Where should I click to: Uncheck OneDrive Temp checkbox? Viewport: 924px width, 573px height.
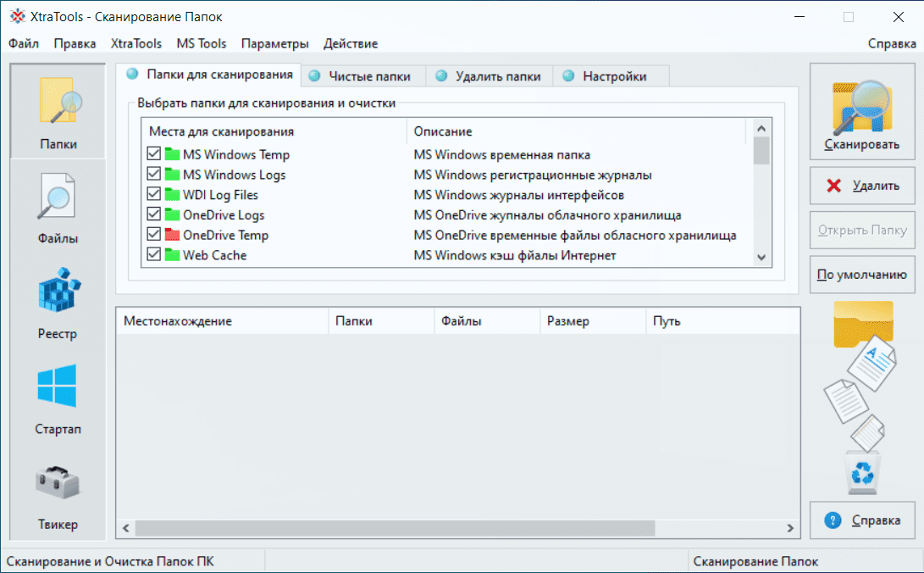point(154,234)
